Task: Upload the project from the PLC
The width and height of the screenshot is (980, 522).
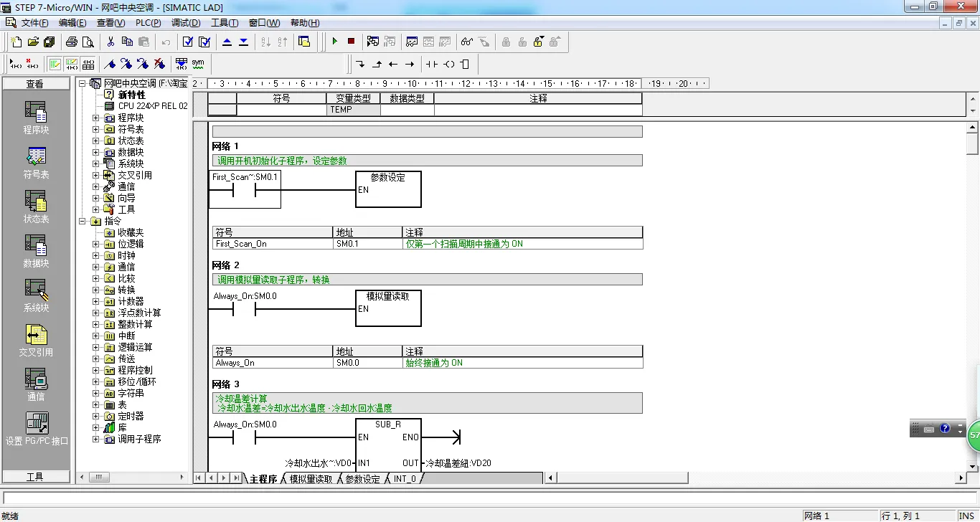Action: point(227,42)
